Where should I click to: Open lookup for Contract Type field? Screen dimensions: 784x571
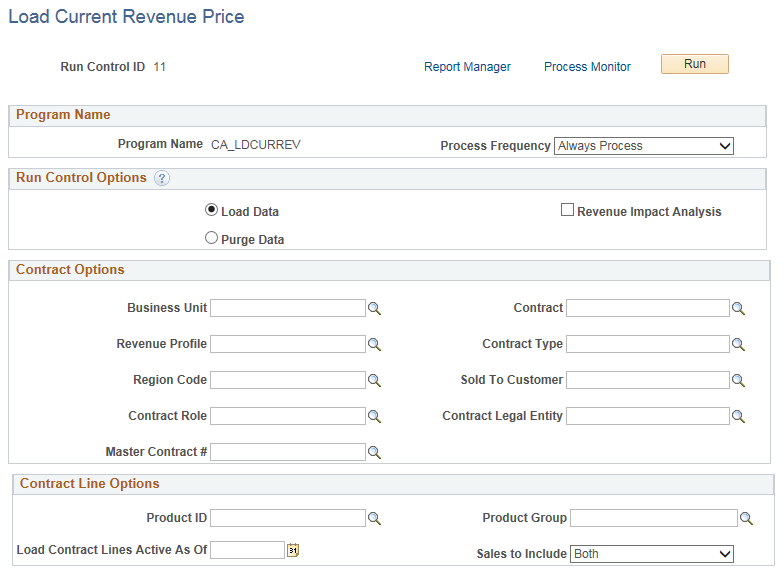(x=738, y=344)
